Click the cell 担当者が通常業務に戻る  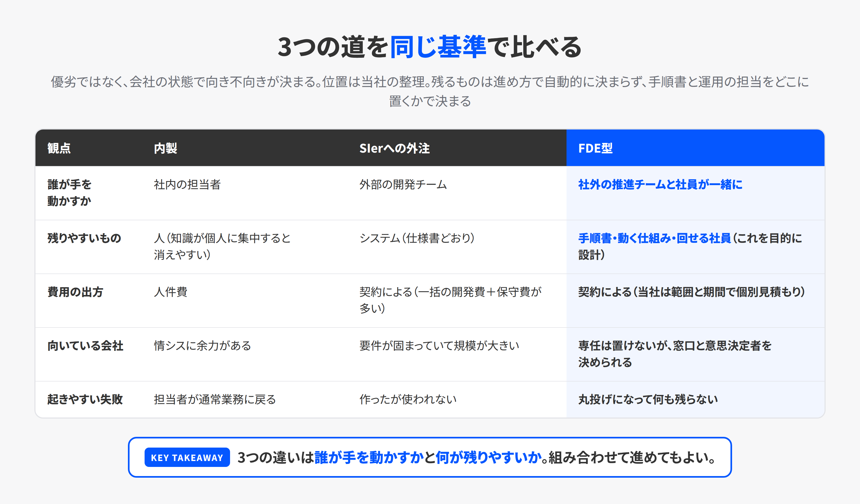click(215, 399)
